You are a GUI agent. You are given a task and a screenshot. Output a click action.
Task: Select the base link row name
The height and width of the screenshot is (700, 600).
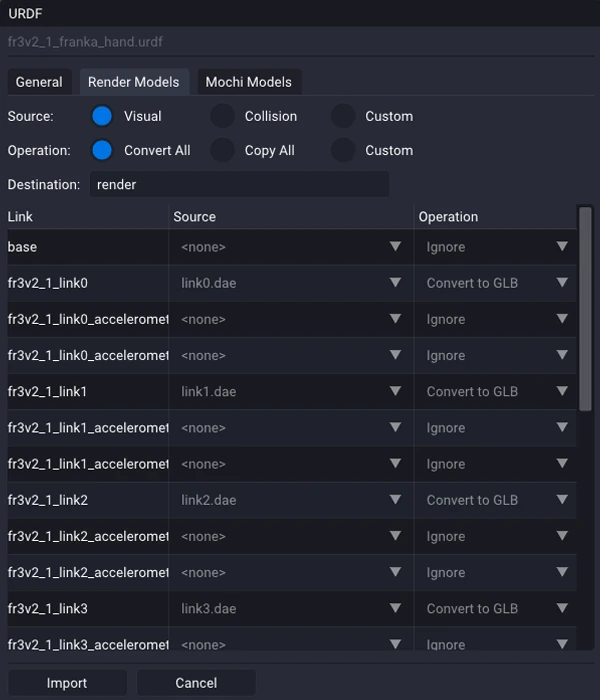coord(22,247)
